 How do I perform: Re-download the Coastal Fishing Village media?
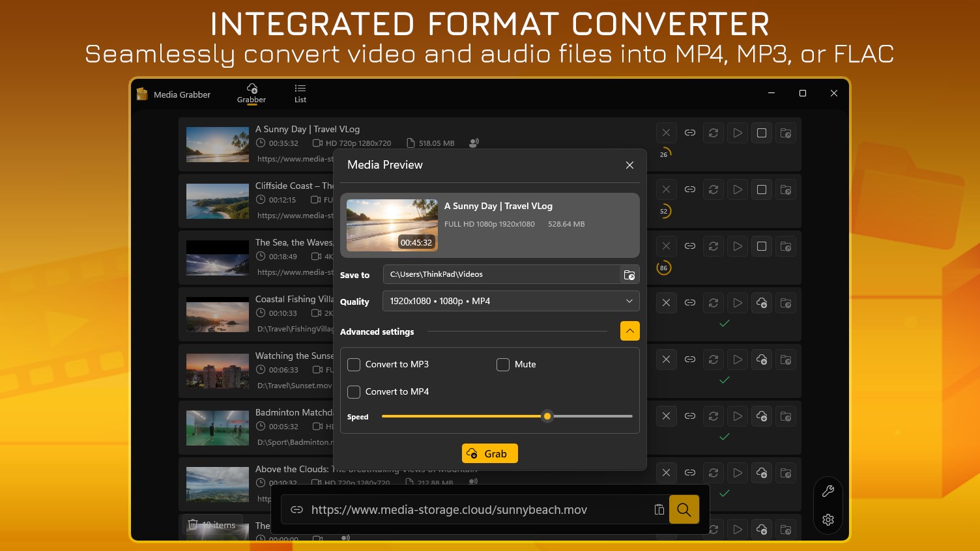[x=762, y=303]
